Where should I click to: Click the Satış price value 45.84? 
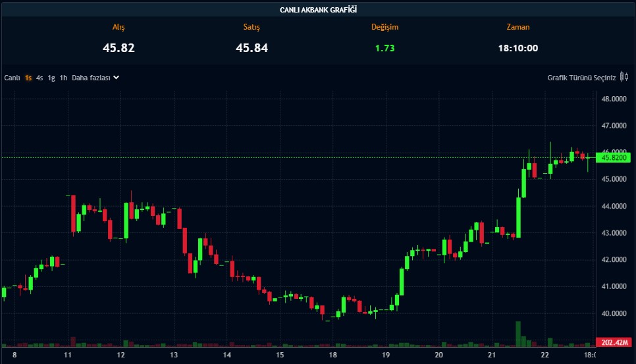point(252,48)
